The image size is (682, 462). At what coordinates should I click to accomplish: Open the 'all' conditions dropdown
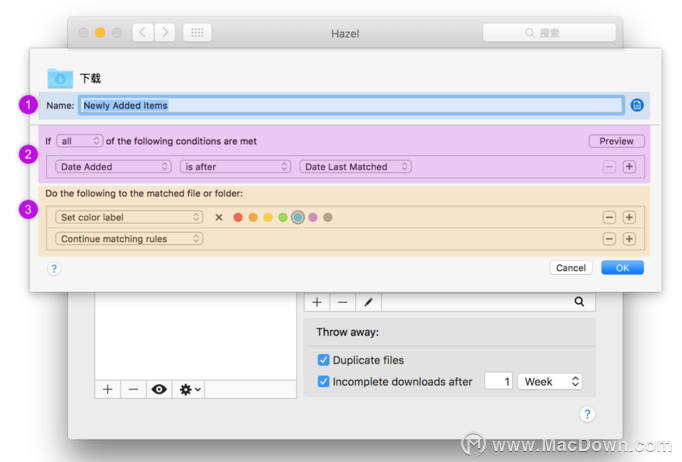pos(80,141)
